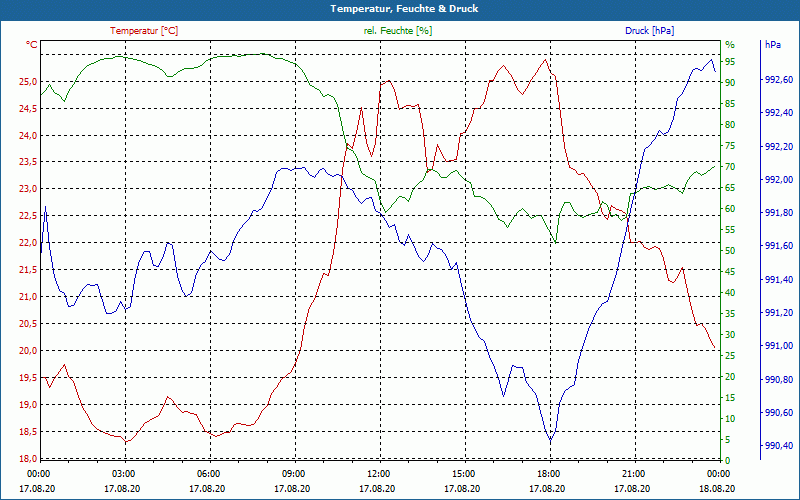Image resolution: width=800 pixels, height=500 pixels.
Task: Click the 19,5 tick on the temperature axis
Action: point(29,378)
